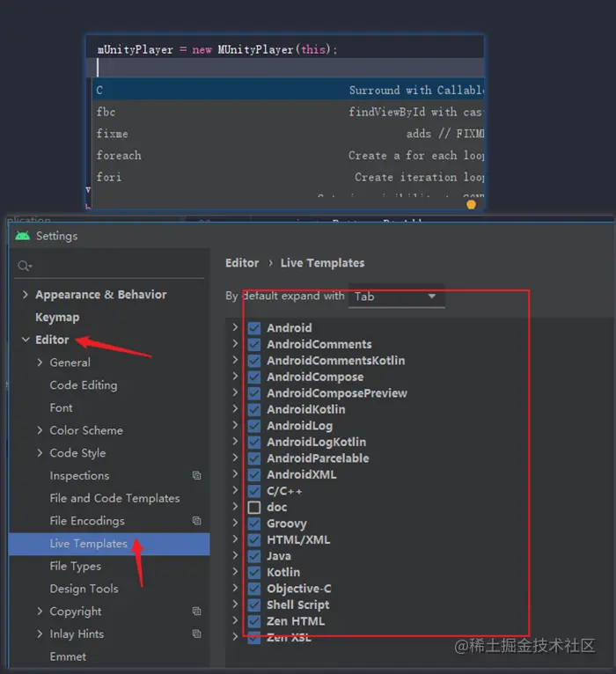Enable the doc template group checkbox

[254, 507]
